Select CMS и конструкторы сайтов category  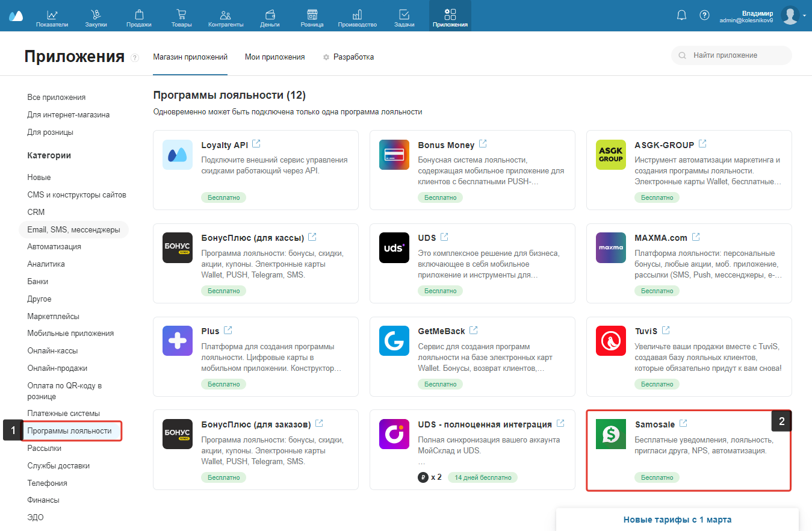click(x=76, y=194)
